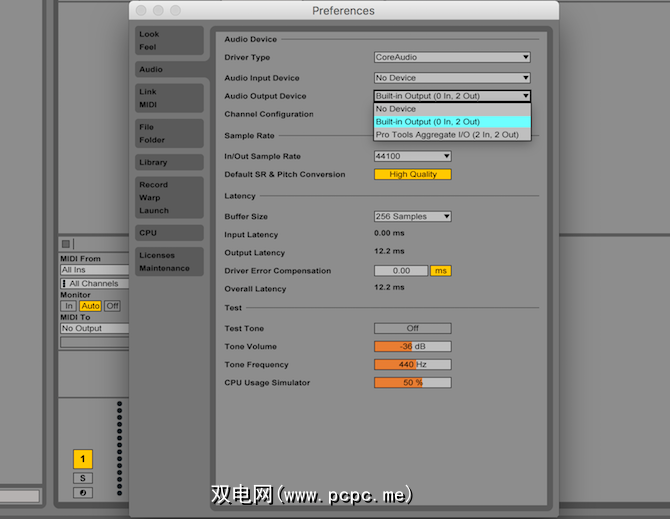Viewport: 670px width, 519px height.
Task: Open the Driver Type dropdown
Action: pos(452,57)
